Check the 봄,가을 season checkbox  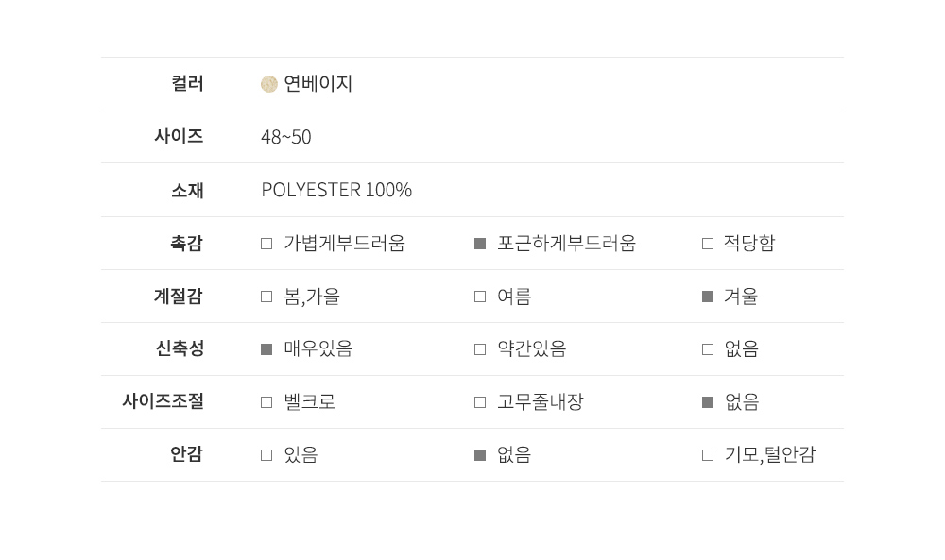pyautogui.click(x=266, y=297)
